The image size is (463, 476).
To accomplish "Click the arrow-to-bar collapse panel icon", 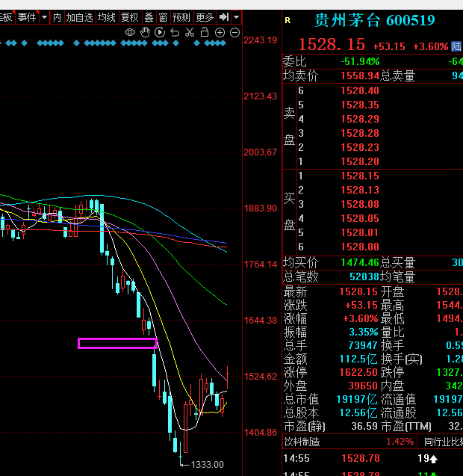I will click(x=224, y=17).
